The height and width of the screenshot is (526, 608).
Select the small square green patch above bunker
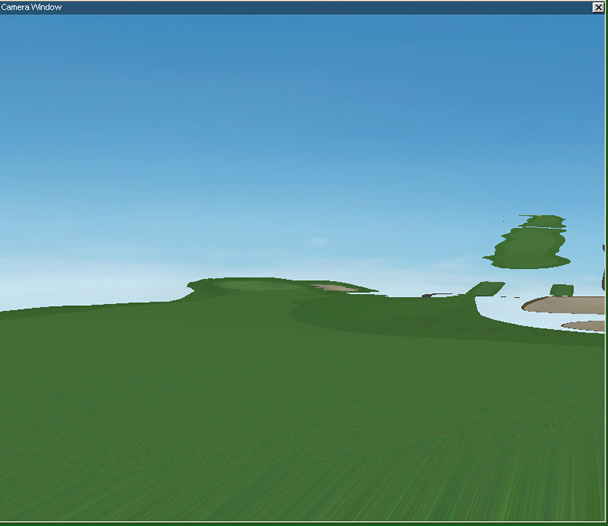(x=562, y=290)
